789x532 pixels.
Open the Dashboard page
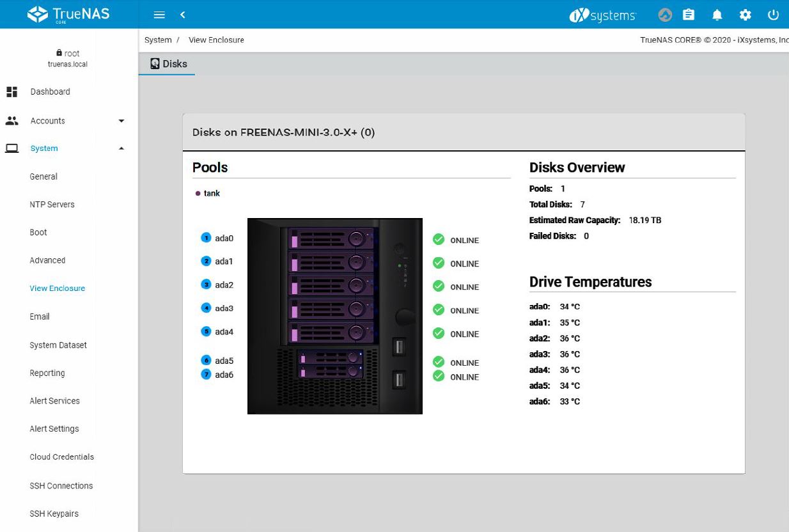click(50, 91)
